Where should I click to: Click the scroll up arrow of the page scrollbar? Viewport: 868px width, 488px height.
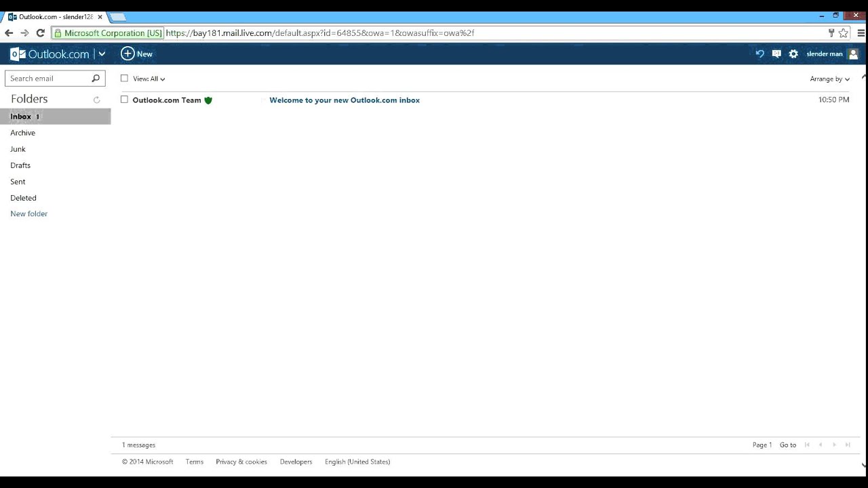pos(863,77)
